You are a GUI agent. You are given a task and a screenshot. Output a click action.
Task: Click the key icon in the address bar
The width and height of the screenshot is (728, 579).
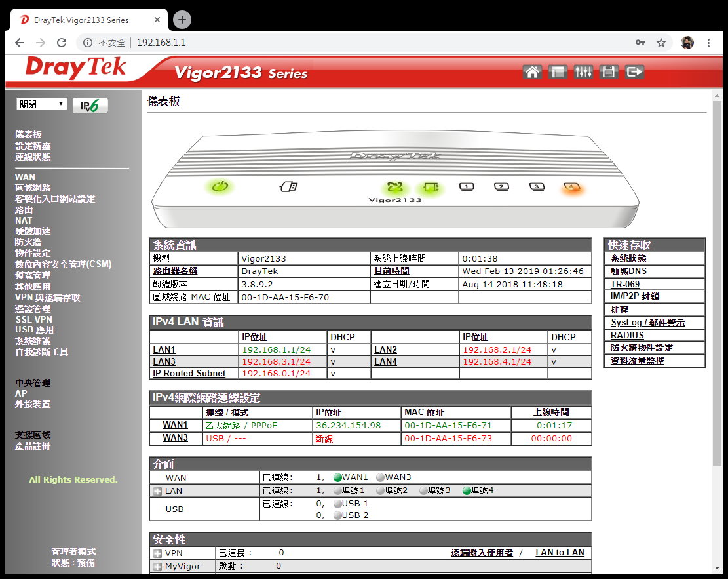pos(640,43)
